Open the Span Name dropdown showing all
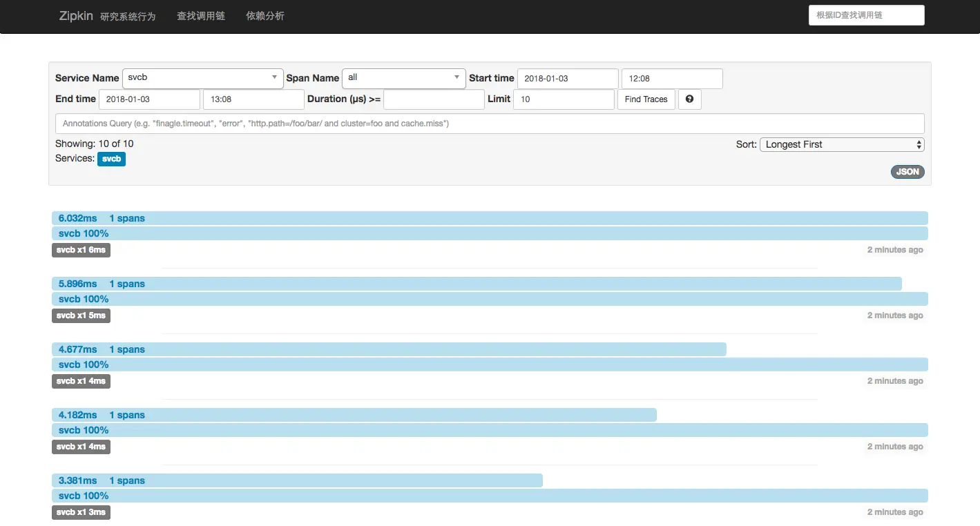The height and width of the screenshot is (526, 980). point(403,78)
